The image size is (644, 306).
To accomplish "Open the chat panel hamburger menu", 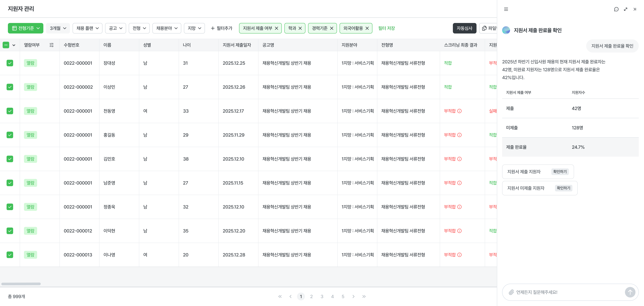I will coord(506,9).
